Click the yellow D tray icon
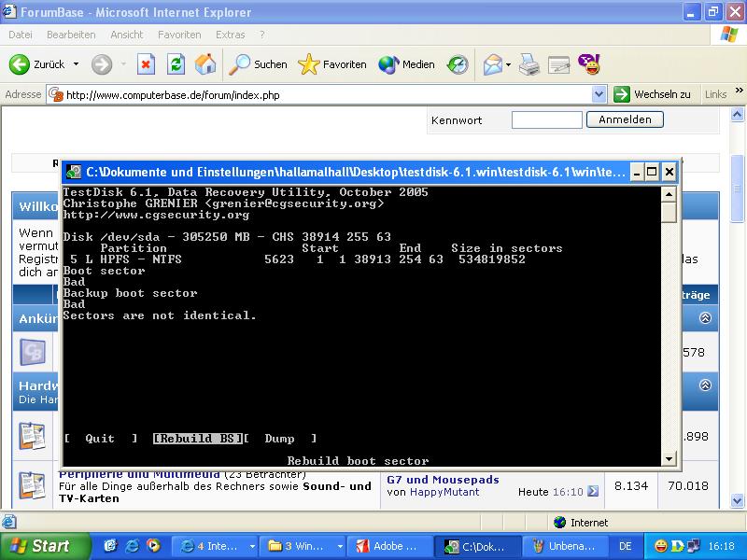This screenshot has height=560, width=747. [676, 546]
